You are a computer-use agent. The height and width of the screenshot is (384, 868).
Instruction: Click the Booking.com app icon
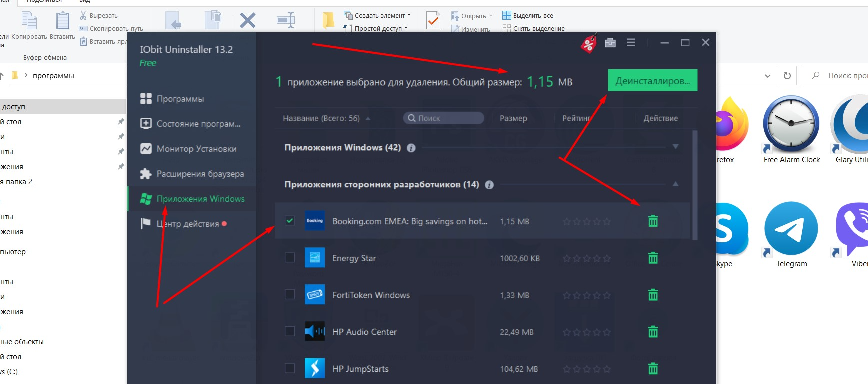[315, 221]
